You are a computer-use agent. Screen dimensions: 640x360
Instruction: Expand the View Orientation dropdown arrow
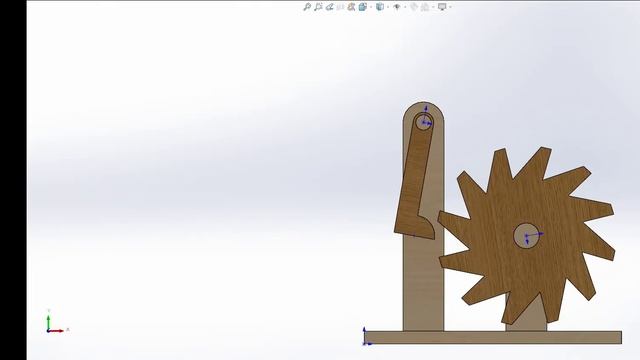(x=371, y=7)
